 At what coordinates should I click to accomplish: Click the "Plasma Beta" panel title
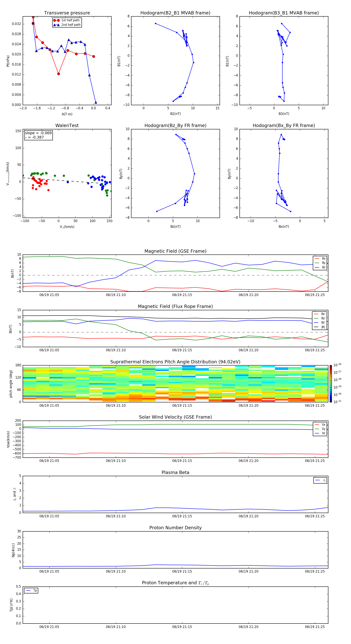[175, 472]
